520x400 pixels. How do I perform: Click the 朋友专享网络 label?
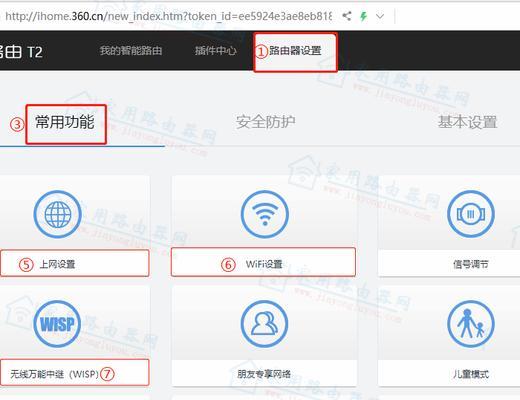264,374
